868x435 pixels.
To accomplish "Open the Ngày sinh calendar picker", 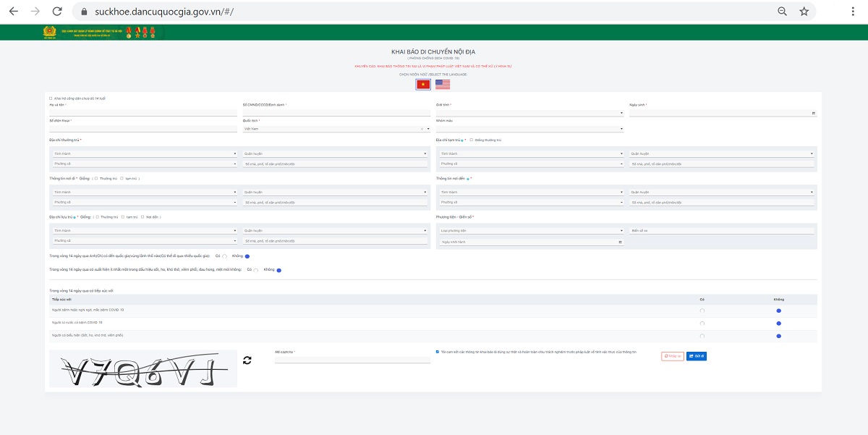I will (814, 113).
